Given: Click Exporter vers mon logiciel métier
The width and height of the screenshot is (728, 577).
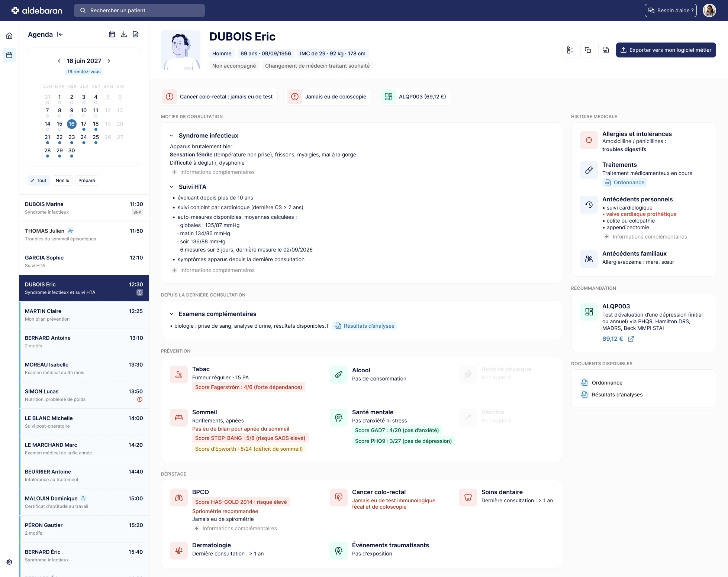Looking at the screenshot, I should pos(666,50).
